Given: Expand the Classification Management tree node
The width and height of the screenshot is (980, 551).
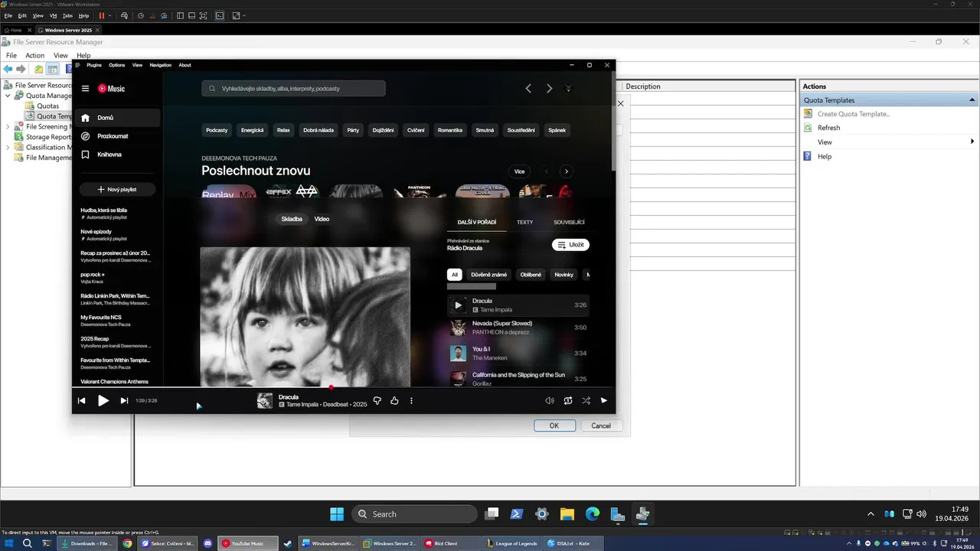Looking at the screenshot, I should coord(8,147).
